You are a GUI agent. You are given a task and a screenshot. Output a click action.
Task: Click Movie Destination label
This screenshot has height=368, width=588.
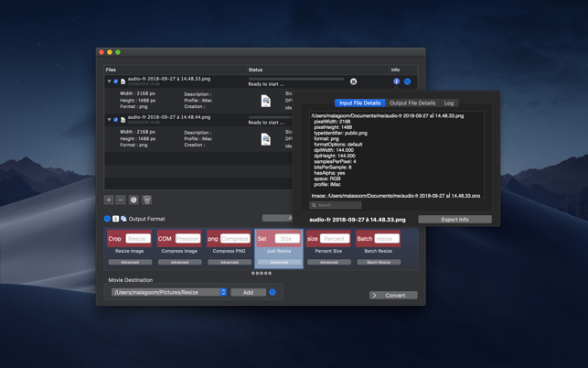click(x=131, y=280)
